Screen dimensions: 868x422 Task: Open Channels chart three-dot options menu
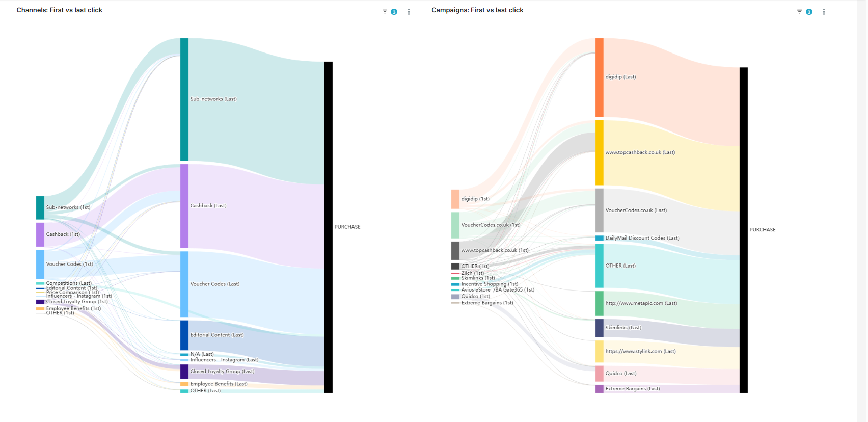click(x=409, y=12)
